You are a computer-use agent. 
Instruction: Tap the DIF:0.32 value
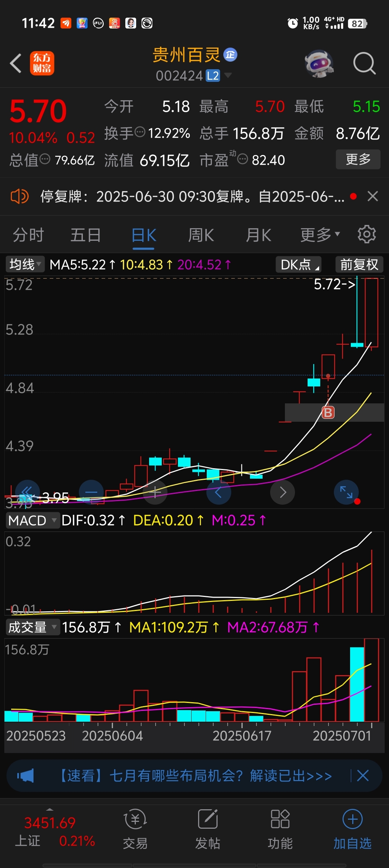[93, 521]
